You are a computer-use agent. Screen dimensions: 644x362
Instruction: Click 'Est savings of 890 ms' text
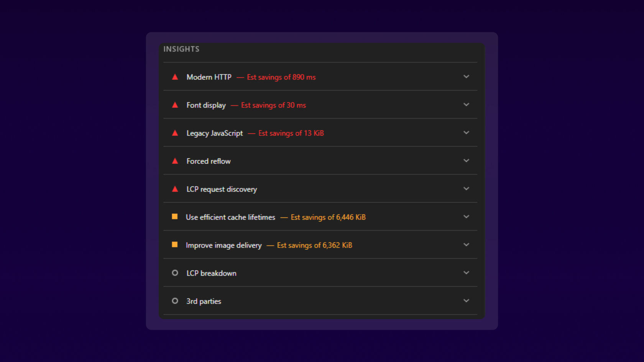[x=281, y=77]
